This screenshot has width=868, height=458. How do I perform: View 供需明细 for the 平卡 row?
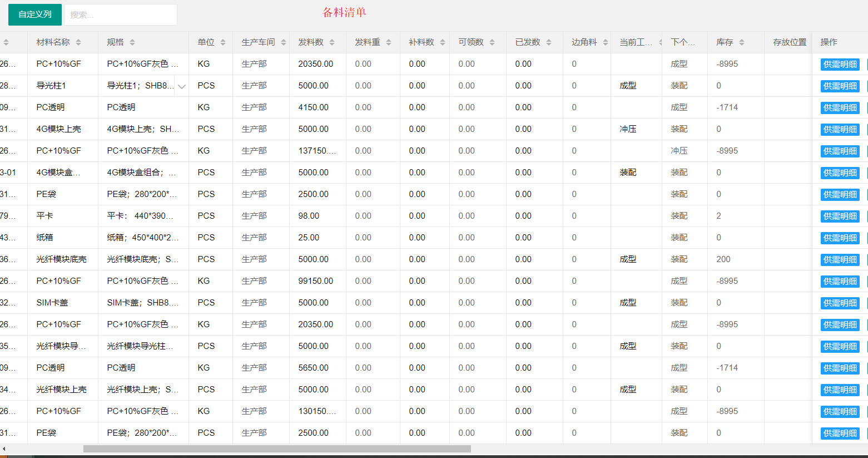coord(840,216)
